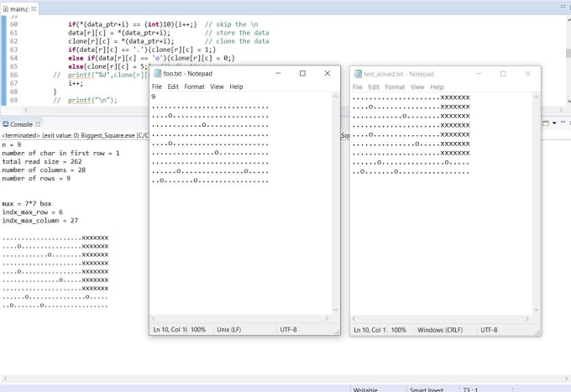The width and height of the screenshot is (571, 392).
Task: Maximize the foo.txt Notepad window
Action: pyautogui.click(x=302, y=73)
